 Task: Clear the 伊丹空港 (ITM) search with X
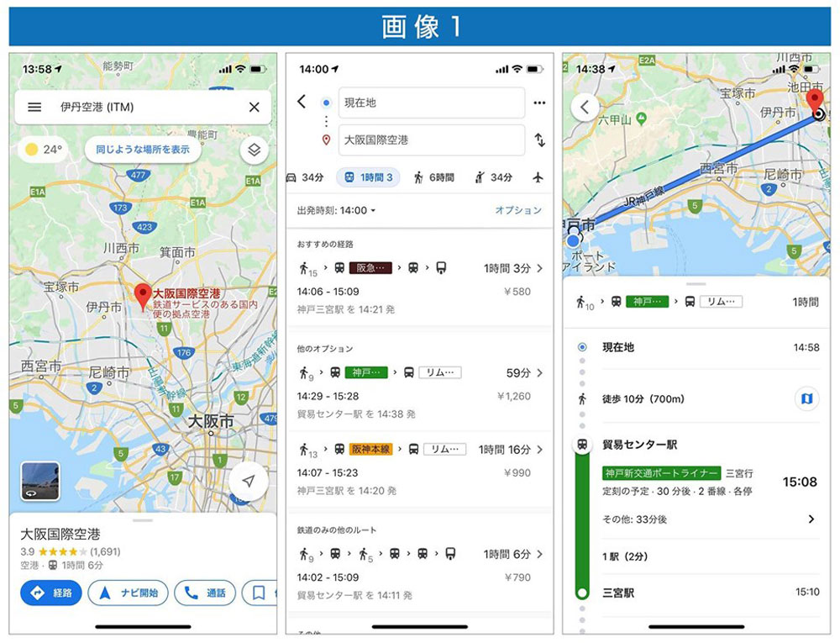coord(255,108)
